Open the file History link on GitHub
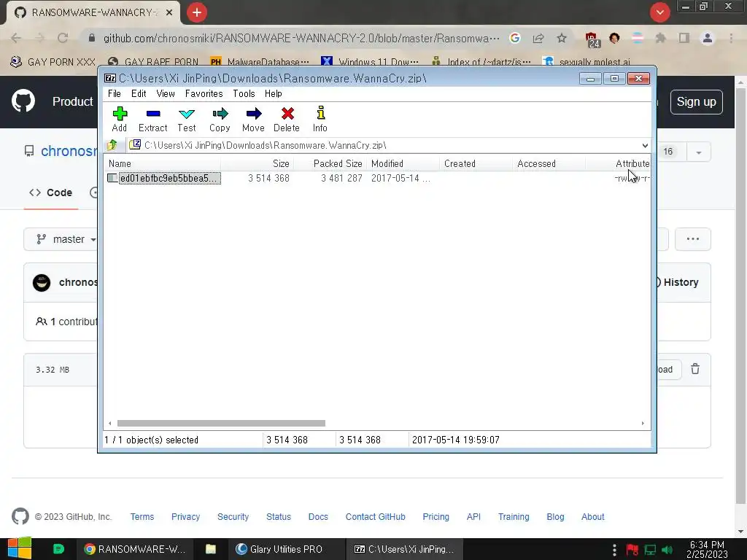The image size is (747, 560). [x=678, y=282]
